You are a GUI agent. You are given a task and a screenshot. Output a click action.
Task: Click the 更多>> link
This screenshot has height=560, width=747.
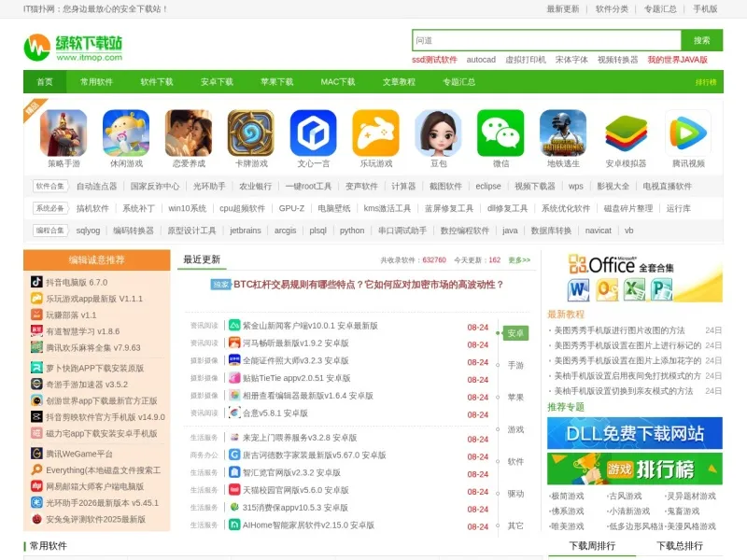[x=519, y=260]
